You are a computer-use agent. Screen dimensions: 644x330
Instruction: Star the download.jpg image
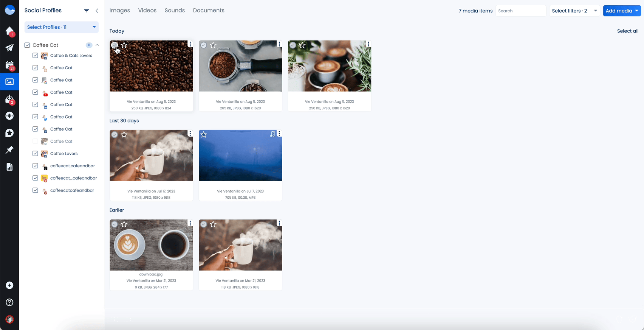(124, 224)
